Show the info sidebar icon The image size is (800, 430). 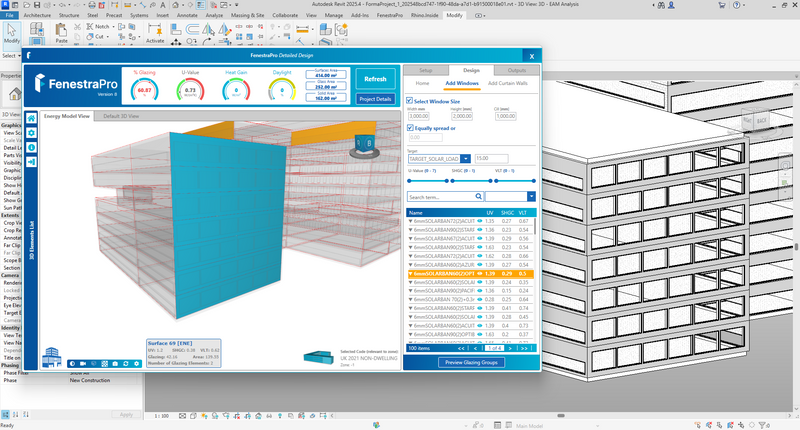[31, 147]
